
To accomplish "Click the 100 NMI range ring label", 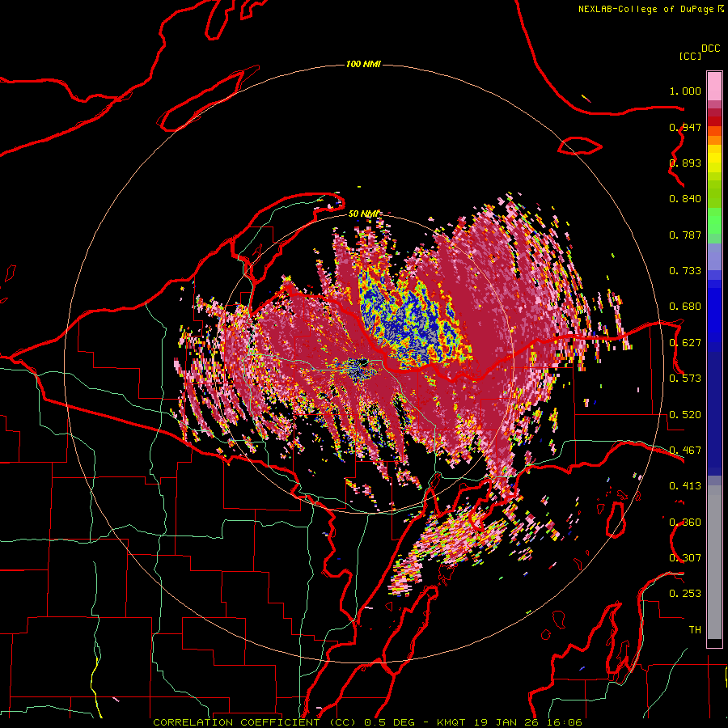I will [x=363, y=64].
